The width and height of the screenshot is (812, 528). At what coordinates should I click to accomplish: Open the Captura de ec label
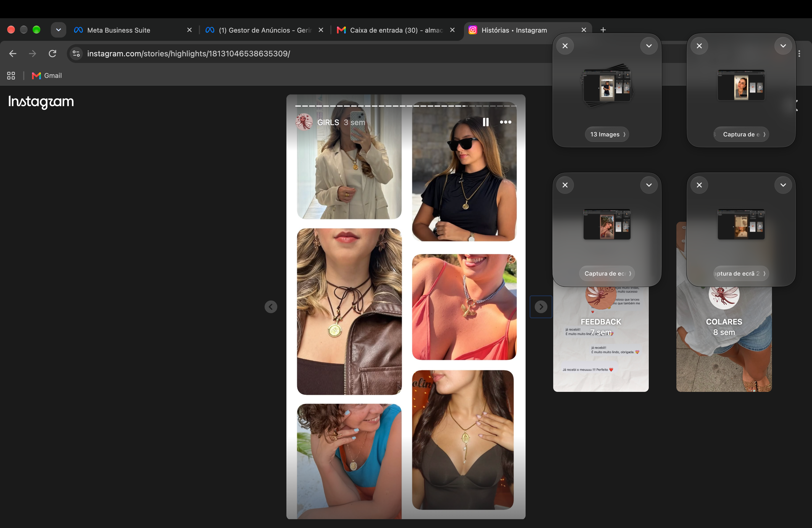point(607,274)
